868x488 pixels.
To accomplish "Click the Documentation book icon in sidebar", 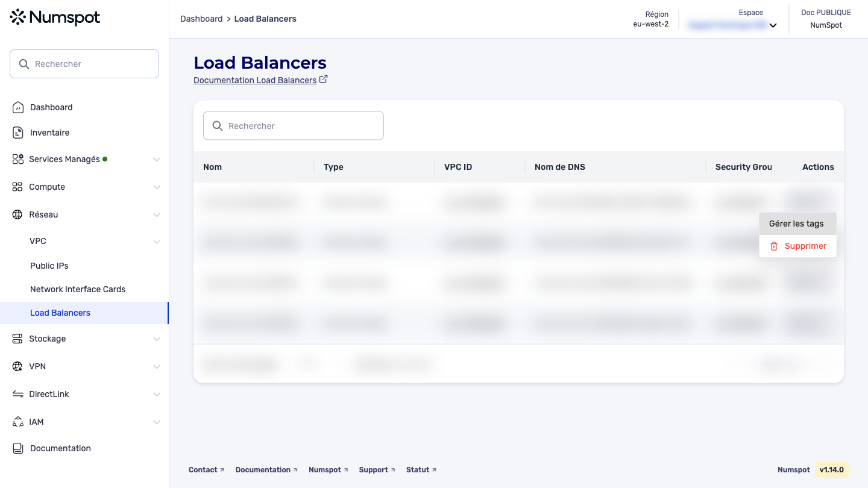I will pos(18,448).
